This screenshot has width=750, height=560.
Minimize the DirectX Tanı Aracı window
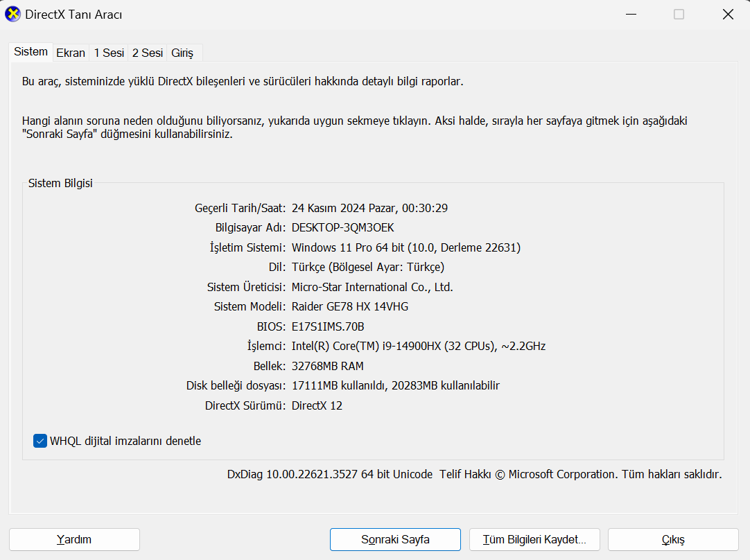631,15
